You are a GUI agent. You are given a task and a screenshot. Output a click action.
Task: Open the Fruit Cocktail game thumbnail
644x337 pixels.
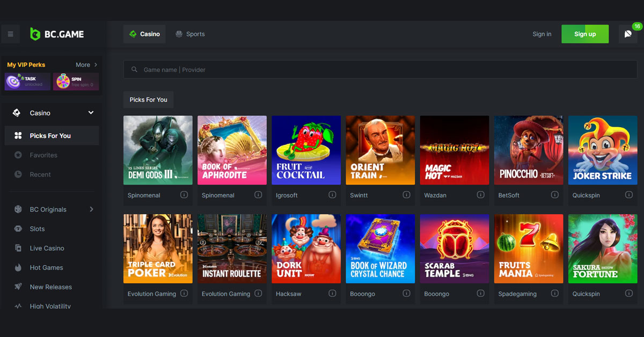[306, 150]
